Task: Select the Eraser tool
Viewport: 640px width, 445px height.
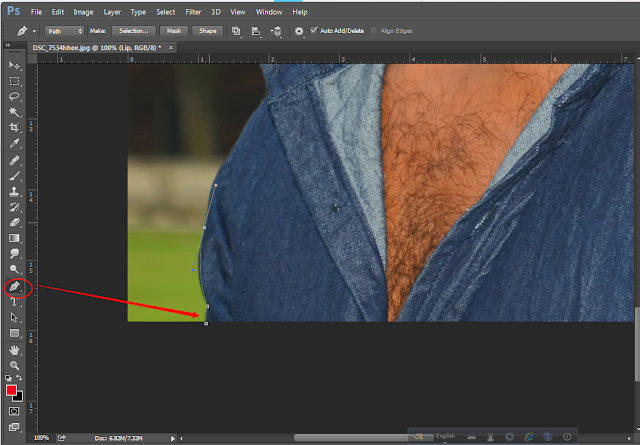Action: (14, 222)
